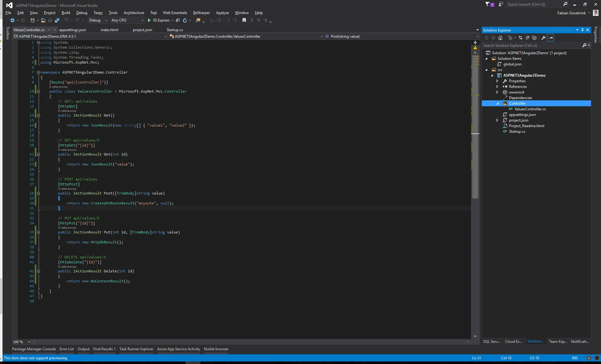Switch to the Startup.cs editor tab
This screenshot has width=601, height=364.
(175, 30)
